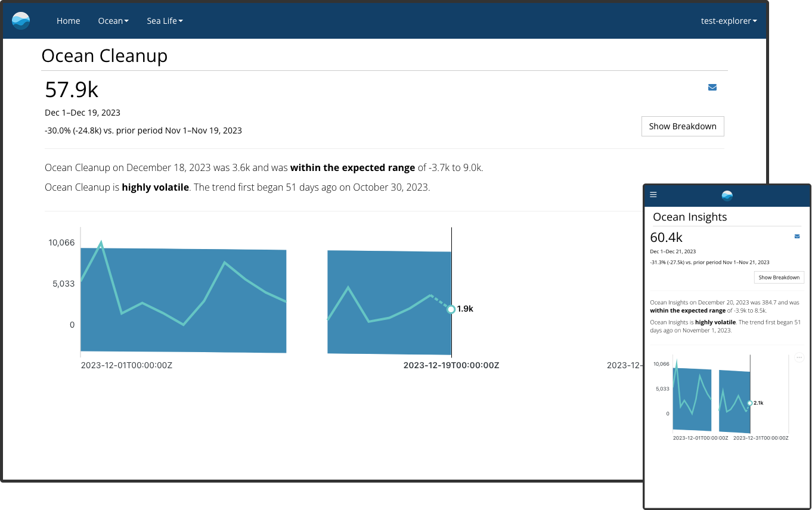Go to the Home nav item
Image resolution: width=812 pixels, height=510 pixels.
[x=68, y=21]
